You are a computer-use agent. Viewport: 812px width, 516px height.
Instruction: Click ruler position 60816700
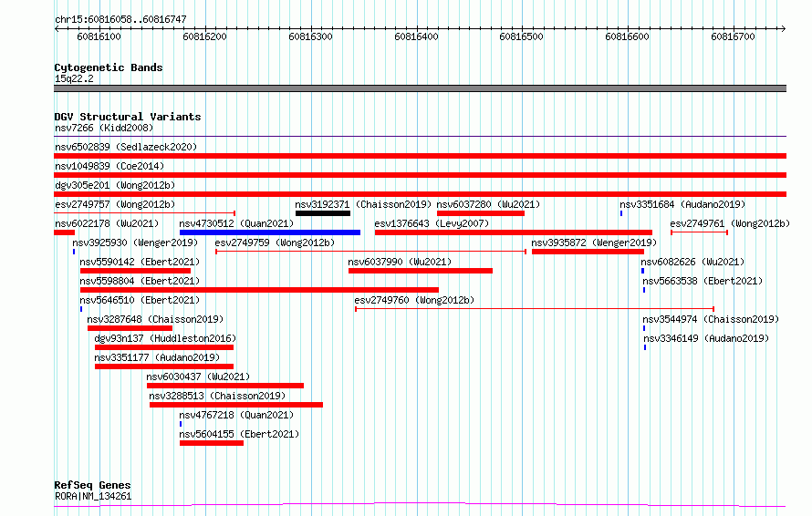[733, 36]
